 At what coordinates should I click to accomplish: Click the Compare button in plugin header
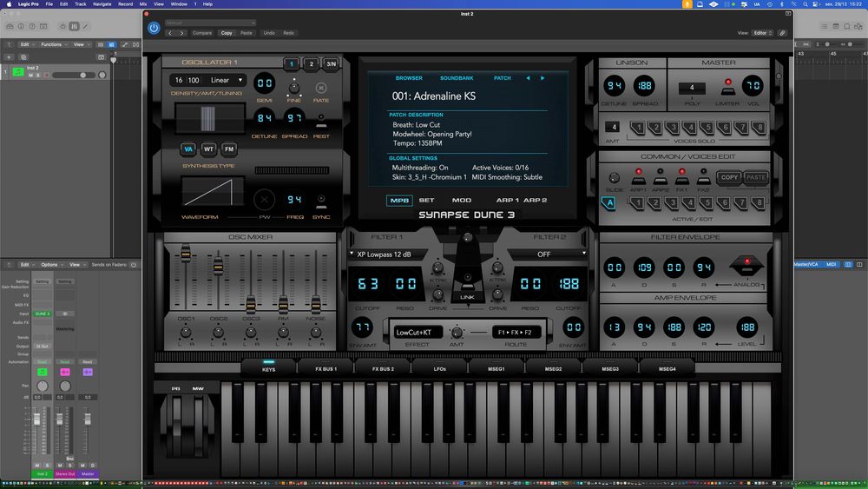pyautogui.click(x=202, y=33)
